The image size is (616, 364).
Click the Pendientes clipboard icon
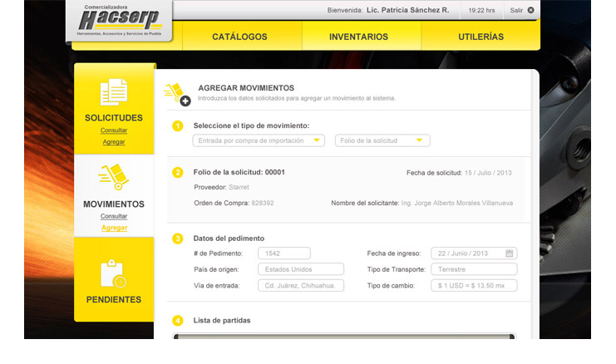pos(114,273)
